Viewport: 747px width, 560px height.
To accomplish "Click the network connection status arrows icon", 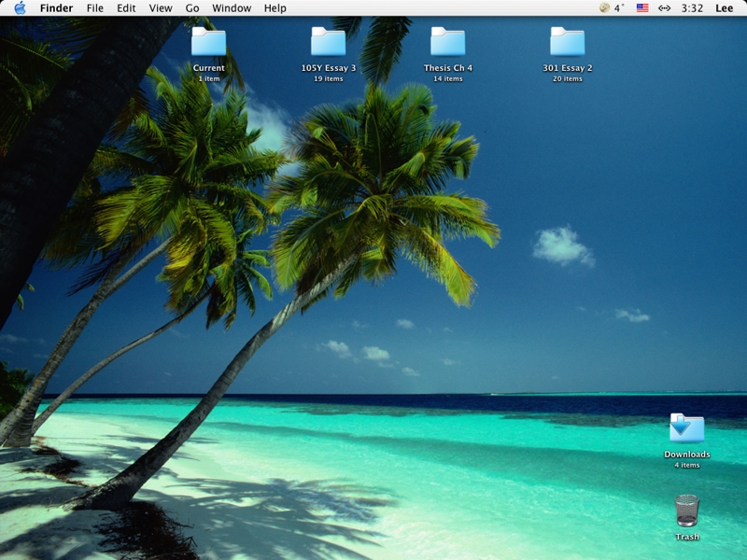I will pyautogui.click(x=664, y=8).
